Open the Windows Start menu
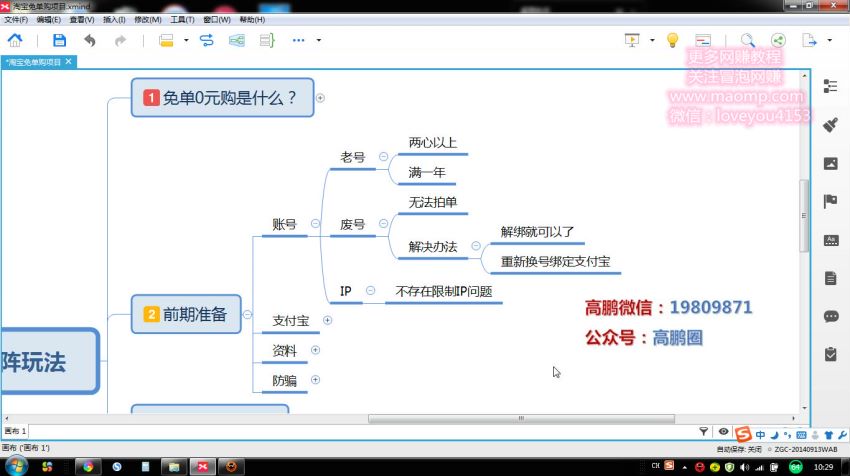Viewport: 850px width, 476px height. [x=16, y=466]
